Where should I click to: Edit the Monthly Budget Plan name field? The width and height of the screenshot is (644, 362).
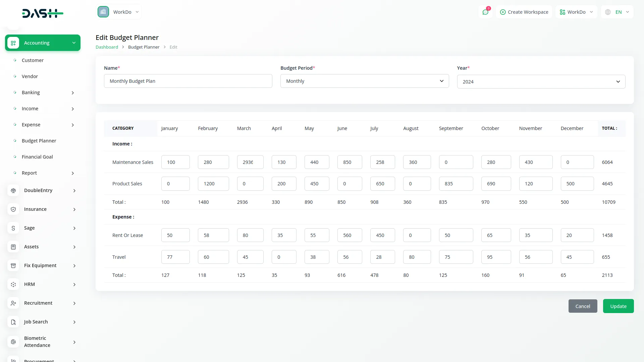tap(188, 81)
